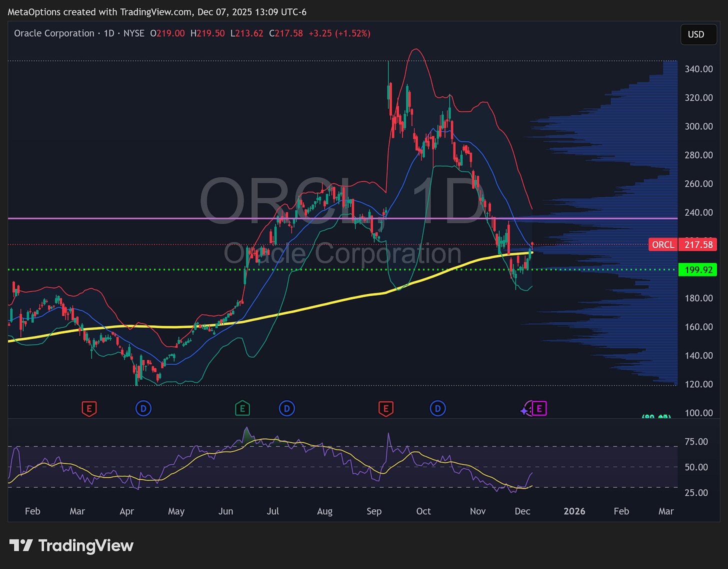Image resolution: width=728 pixels, height=569 pixels.
Task: Click the Dec label on the time axis
Action: pyautogui.click(x=522, y=511)
